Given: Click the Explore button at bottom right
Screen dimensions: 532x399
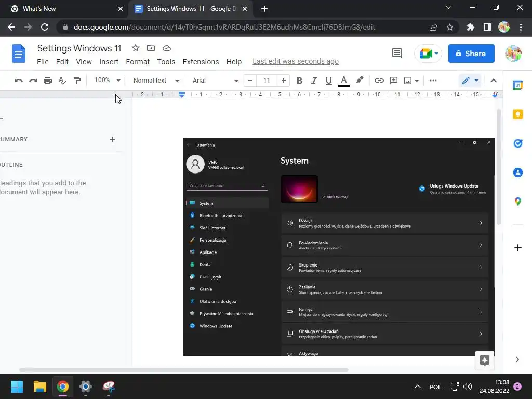Looking at the screenshot, I should [485, 361].
